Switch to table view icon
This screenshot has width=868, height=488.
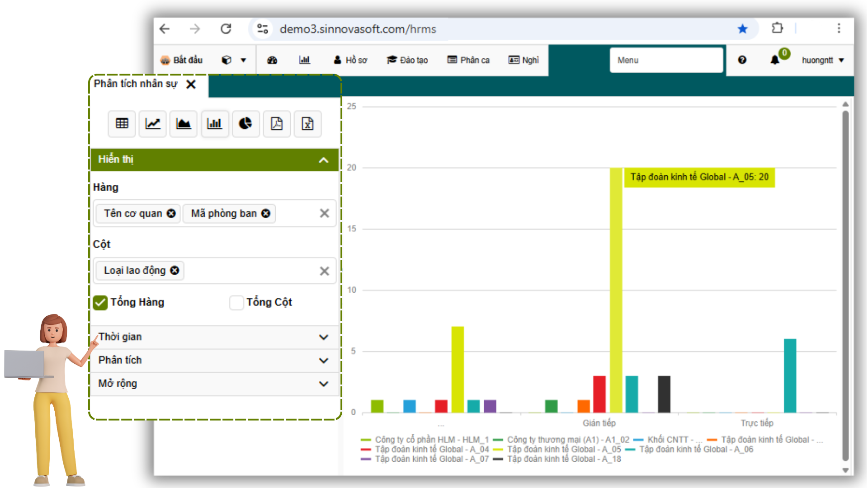122,123
